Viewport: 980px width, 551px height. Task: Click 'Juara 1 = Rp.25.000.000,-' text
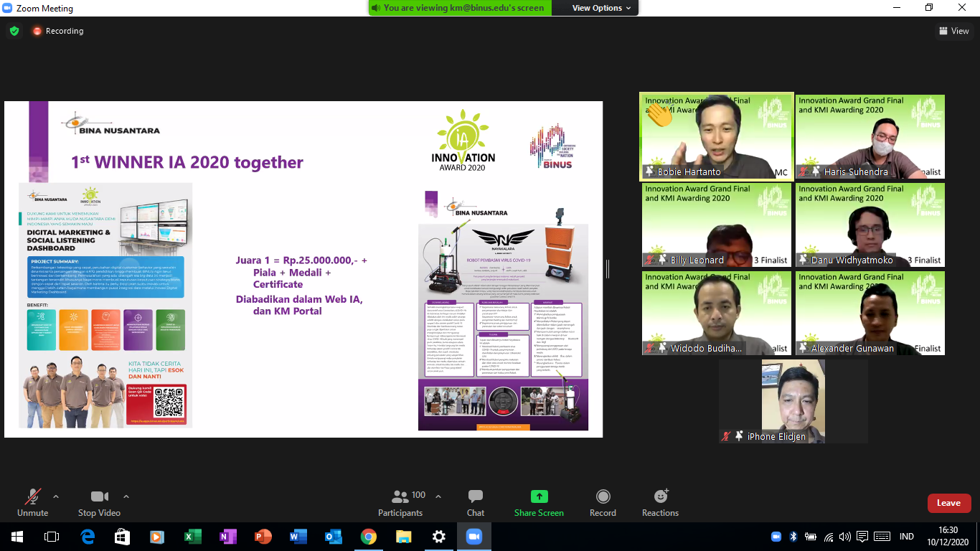(301, 260)
